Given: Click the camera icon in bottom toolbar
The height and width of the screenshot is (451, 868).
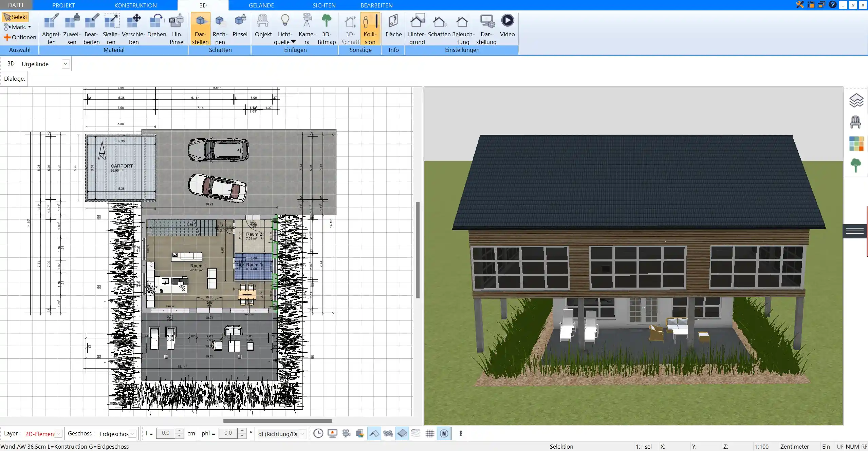Looking at the screenshot, I should tap(346, 433).
